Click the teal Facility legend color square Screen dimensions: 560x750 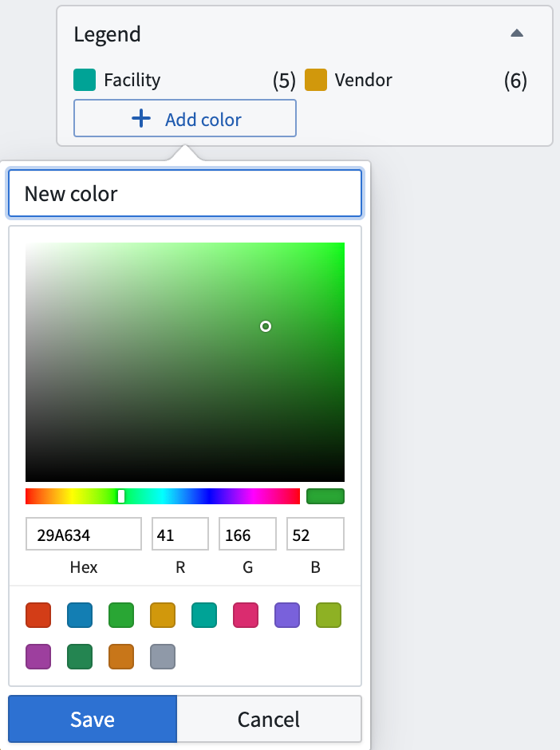85,80
